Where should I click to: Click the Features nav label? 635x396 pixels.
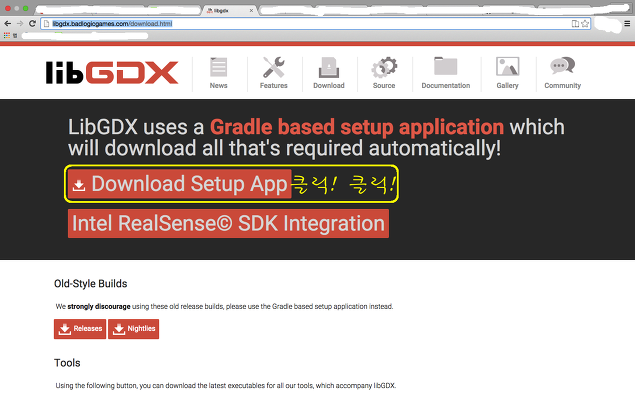(273, 85)
